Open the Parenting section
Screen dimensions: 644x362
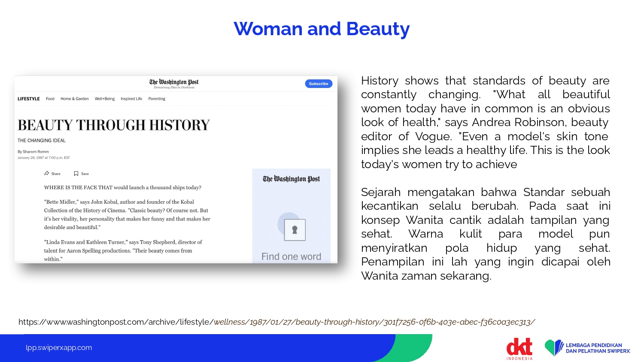[x=157, y=99]
